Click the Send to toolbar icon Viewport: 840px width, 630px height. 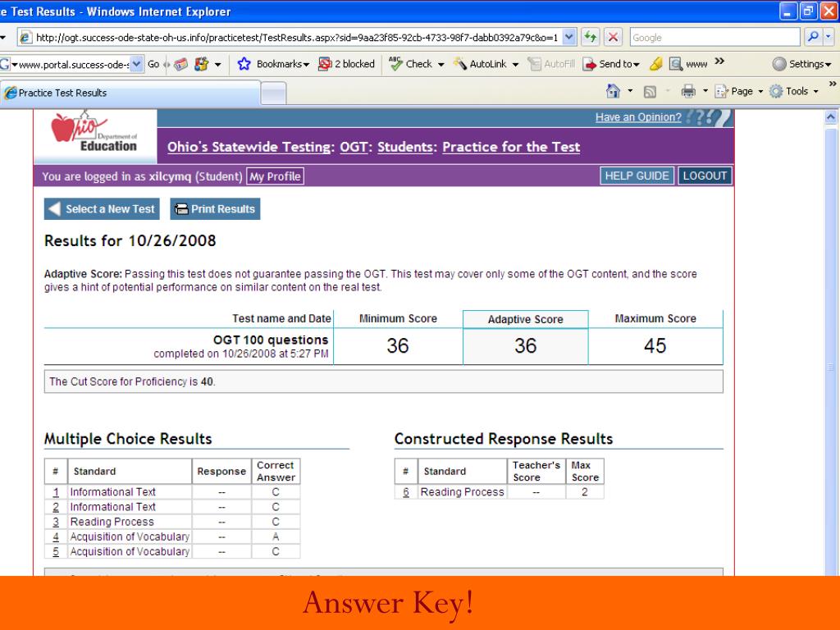click(x=589, y=64)
